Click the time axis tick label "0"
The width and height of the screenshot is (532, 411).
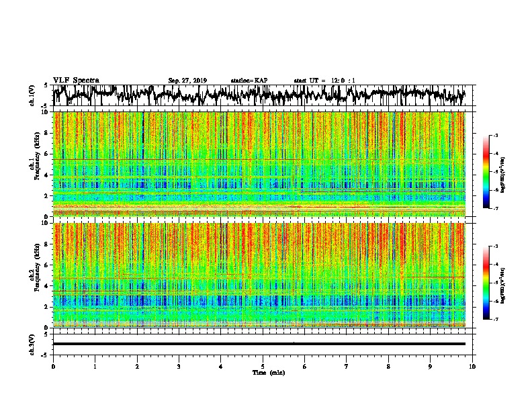[53, 367]
